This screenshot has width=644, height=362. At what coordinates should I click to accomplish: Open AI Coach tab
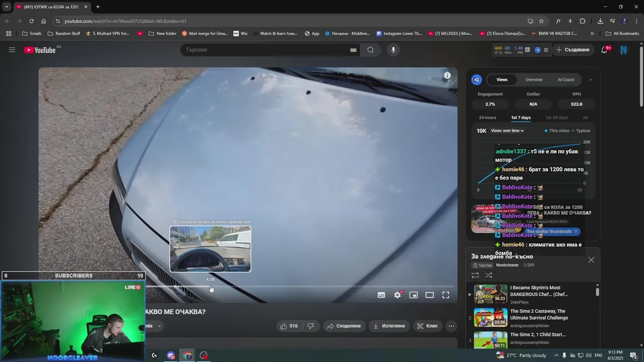tap(566, 79)
